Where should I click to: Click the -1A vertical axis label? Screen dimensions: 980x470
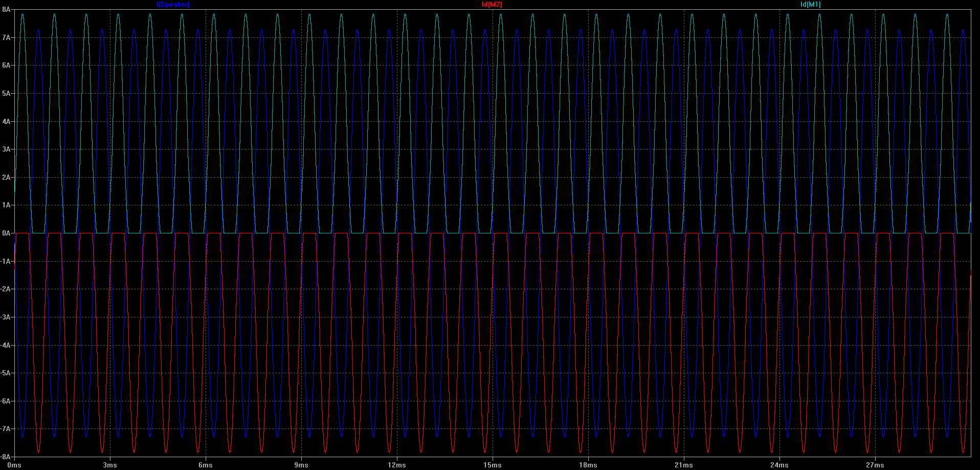click(x=5, y=262)
